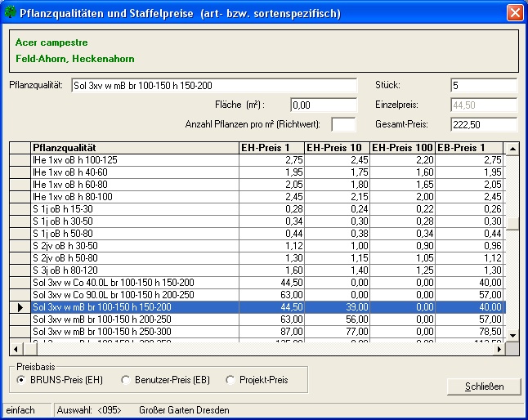Viewport: 528px width, 420px height.
Task: Click EH-Preis 1 cell showing 0,28
Action: (x=271, y=209)
